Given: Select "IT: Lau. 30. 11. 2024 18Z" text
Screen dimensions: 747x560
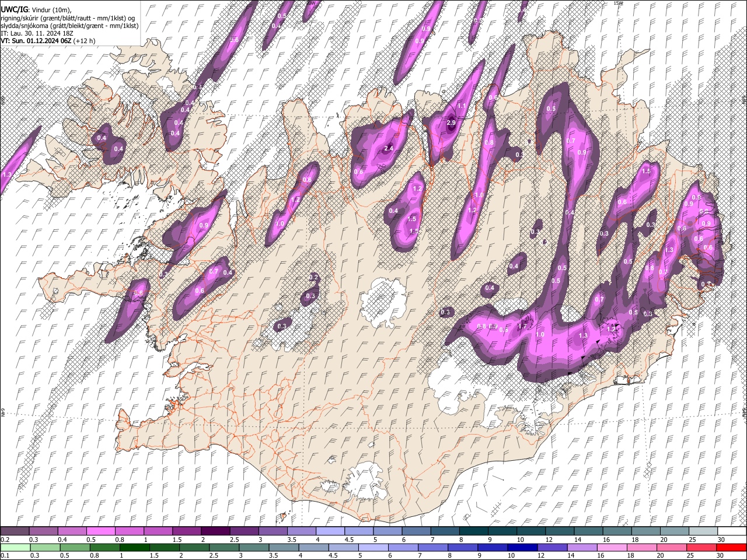Looking at the screenshot, I should pyautogui.click(x=37, y=33).
